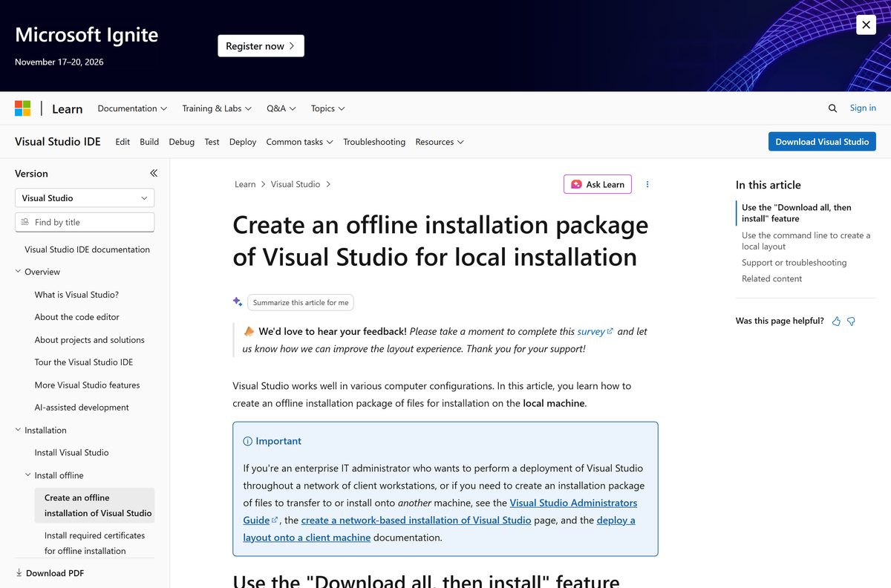891x588 pixels.
Task: Click the AI sparkle icon beside Summarize
Action: 238,301
